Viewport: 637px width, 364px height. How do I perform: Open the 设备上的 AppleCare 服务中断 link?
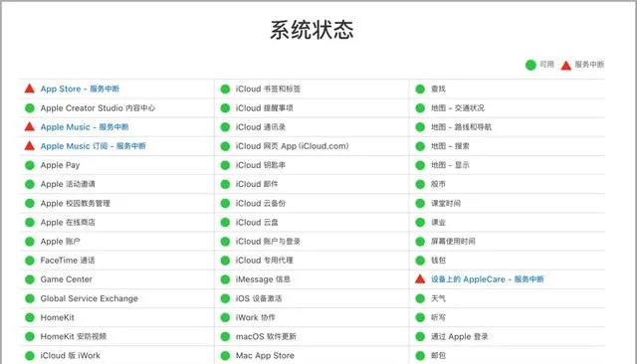click(x=487, y=279)
